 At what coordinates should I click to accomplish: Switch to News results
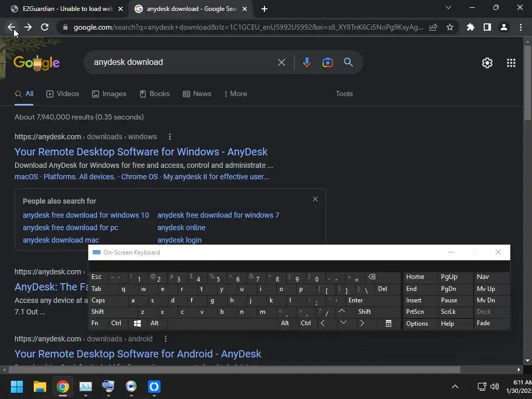click(x=197, y=94)
